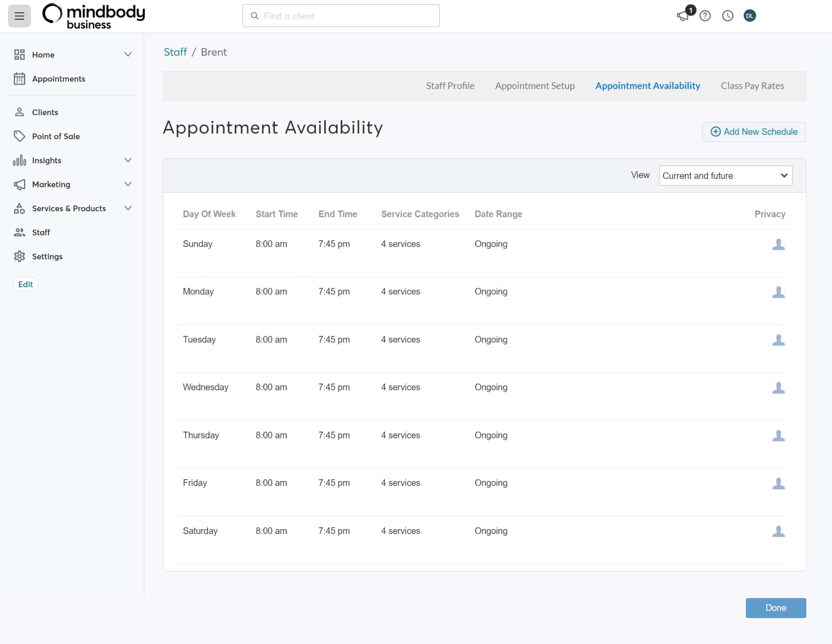Click the Appointments calendar icon
Viewport: 832px width, 644px height.
19,78
